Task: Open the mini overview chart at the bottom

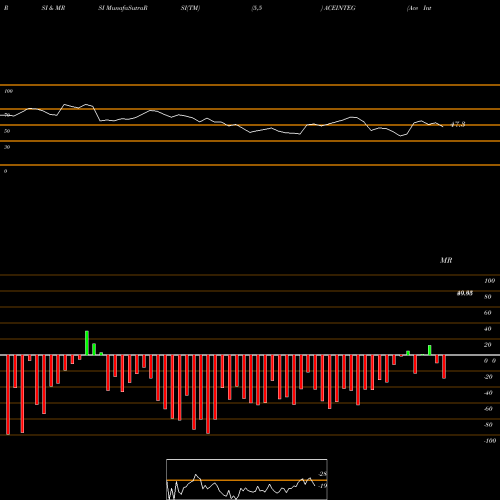Action: [x=247, y=479]
